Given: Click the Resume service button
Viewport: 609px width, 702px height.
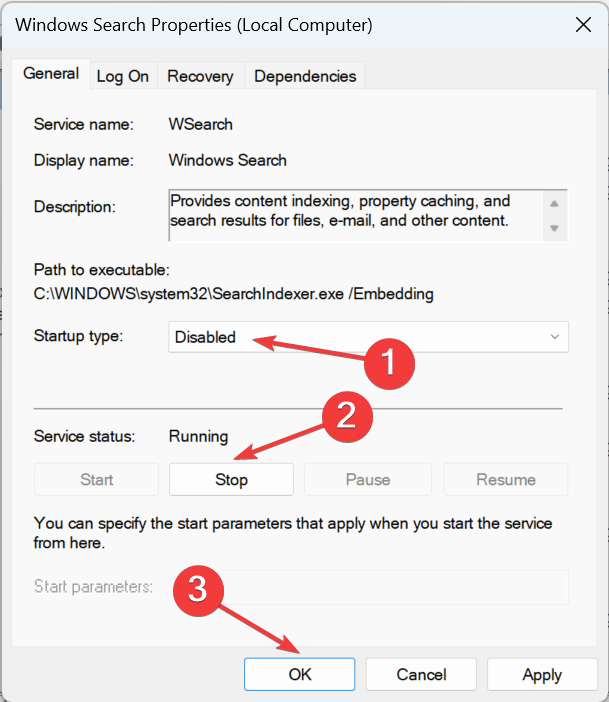Looking at the screenshot, I should (506, 480).
